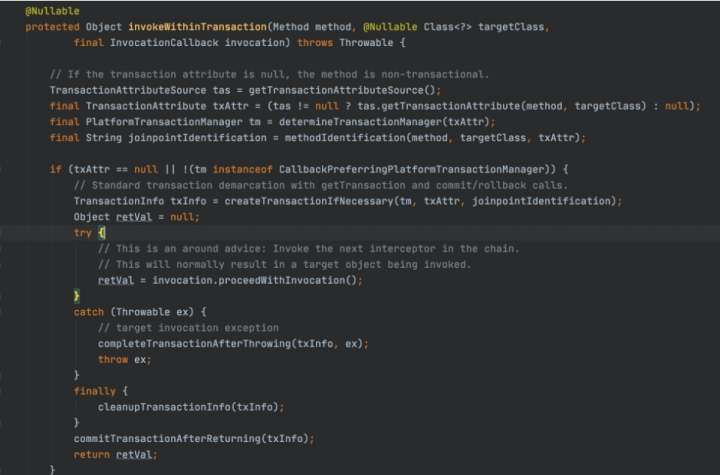
Task: Click the around advice comment line
Action: pos(309,249)
